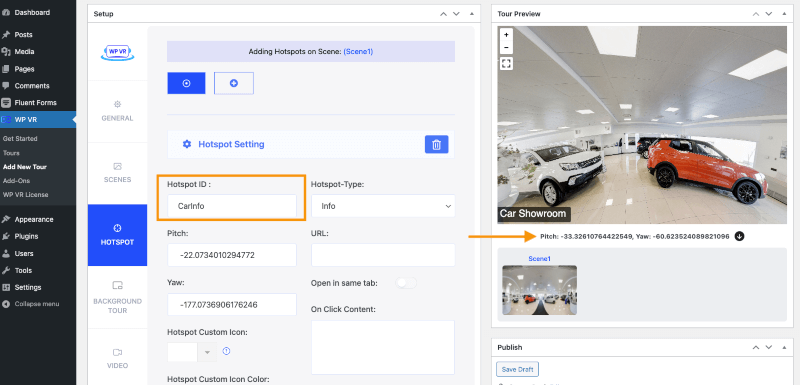Click the panorama preview image
800x385 pixels.
pyautogui.click(x=642, y=125)
